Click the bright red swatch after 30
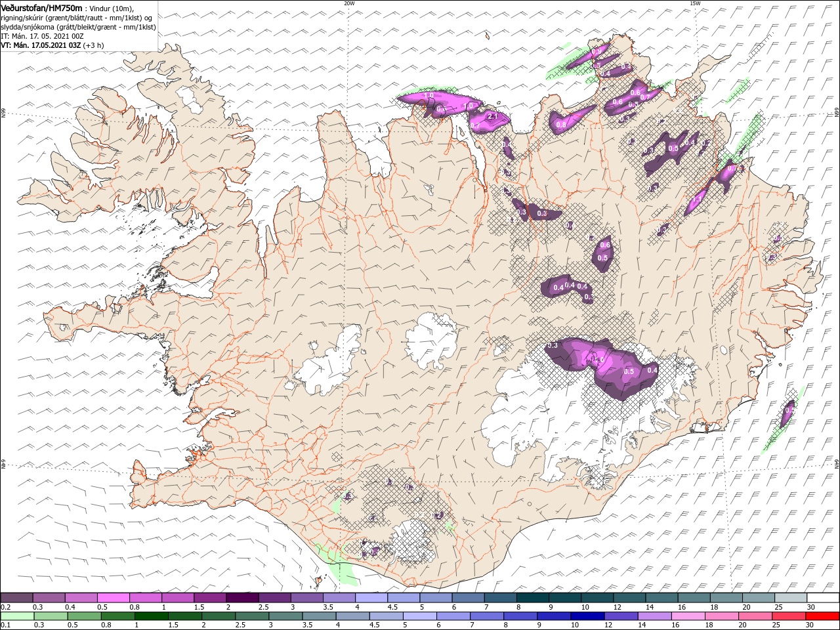Viewport: 840px width, 630px height. click(823, 616)
